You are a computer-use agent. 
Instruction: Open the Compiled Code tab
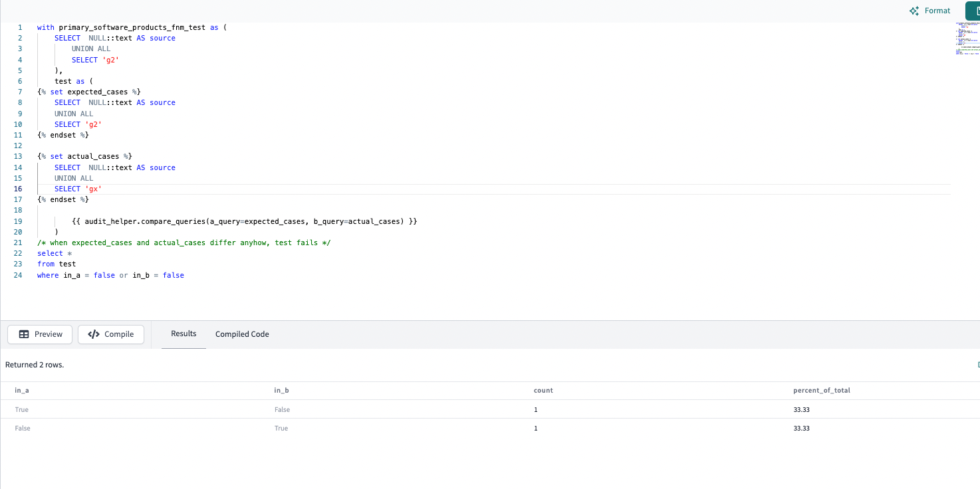point(242,334)
